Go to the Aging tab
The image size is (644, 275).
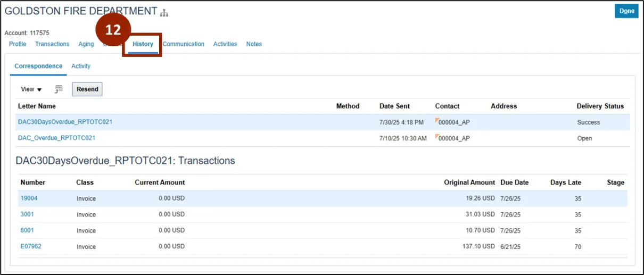click(x=86, y=44)
